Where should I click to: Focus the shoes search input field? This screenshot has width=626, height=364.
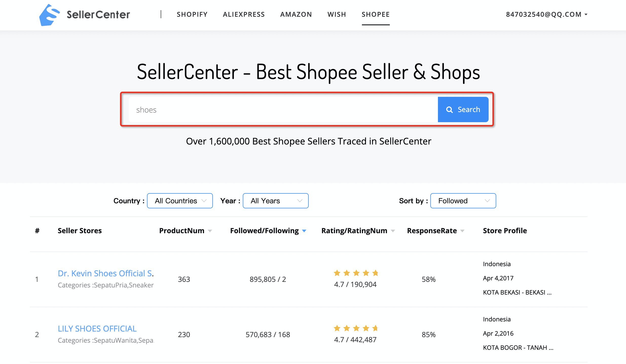(x=283, y=110)
